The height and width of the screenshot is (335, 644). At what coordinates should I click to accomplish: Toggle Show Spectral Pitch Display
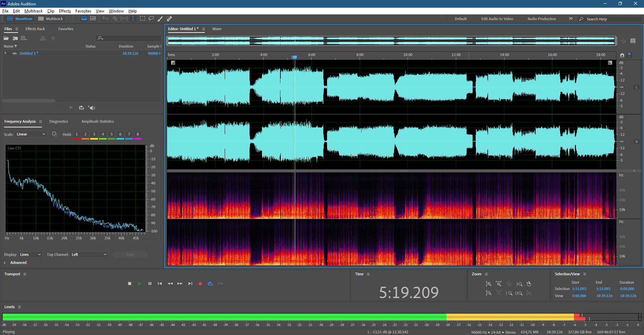pos(93,19)
